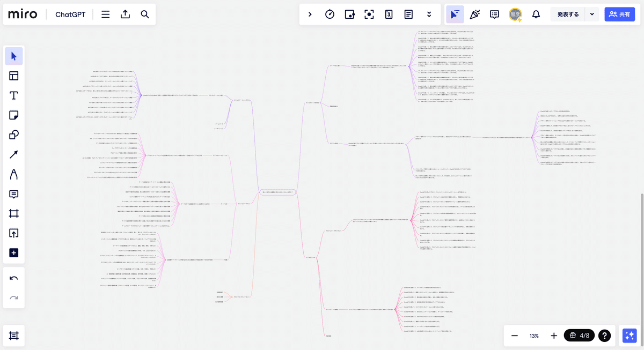The height and width of the screenshot is (350, 644).
Task: Click the 13% zoom level
Action: 534,336
